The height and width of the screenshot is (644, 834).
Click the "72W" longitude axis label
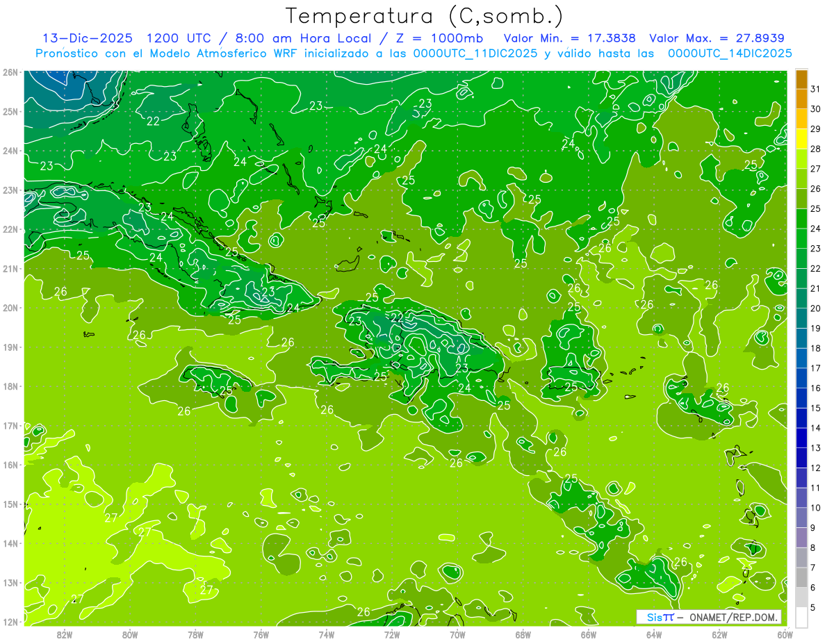pyautogui.click(x=392, y=634)
